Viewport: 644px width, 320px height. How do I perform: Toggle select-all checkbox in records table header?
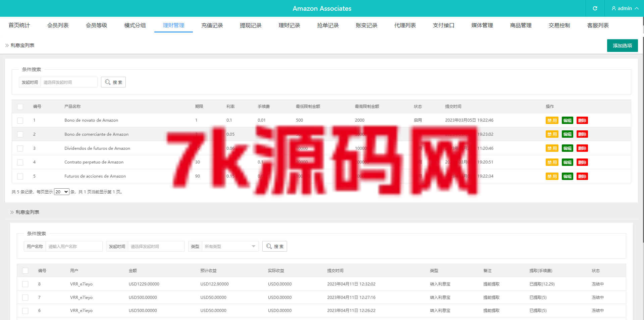(25, 271)
